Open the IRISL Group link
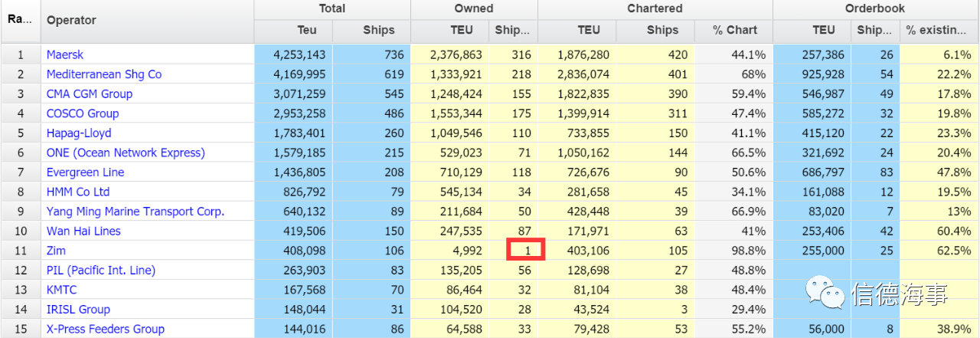Viewport: 980px width, 338px height. click(x=78, y=310)
